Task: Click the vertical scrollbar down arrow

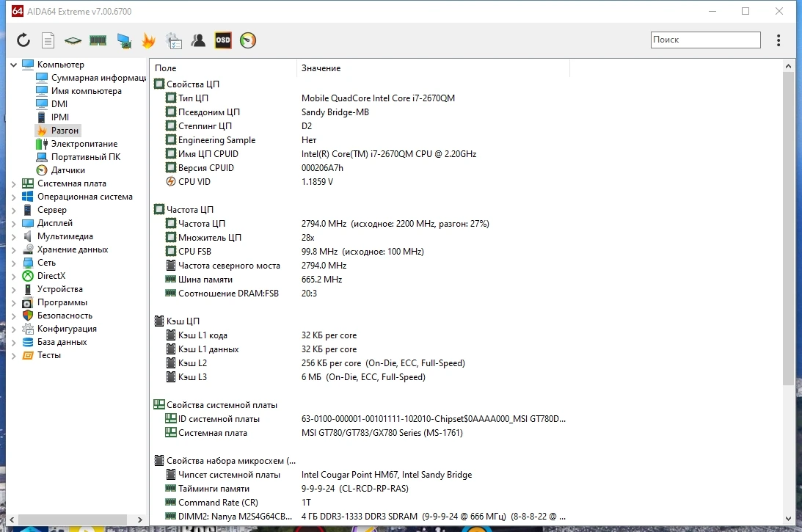Action: coord(788,518)
